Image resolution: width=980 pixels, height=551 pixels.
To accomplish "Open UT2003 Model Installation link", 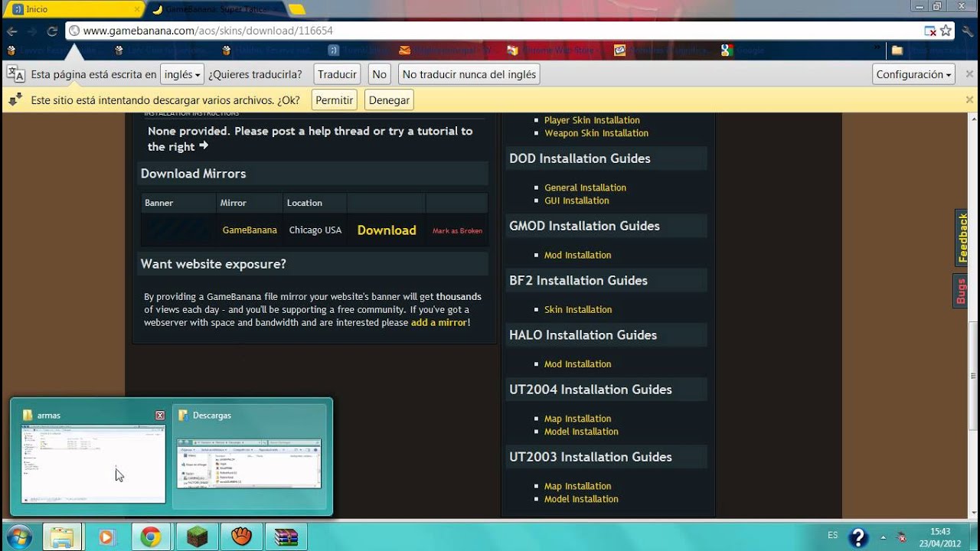I will [x=581, y=499].
